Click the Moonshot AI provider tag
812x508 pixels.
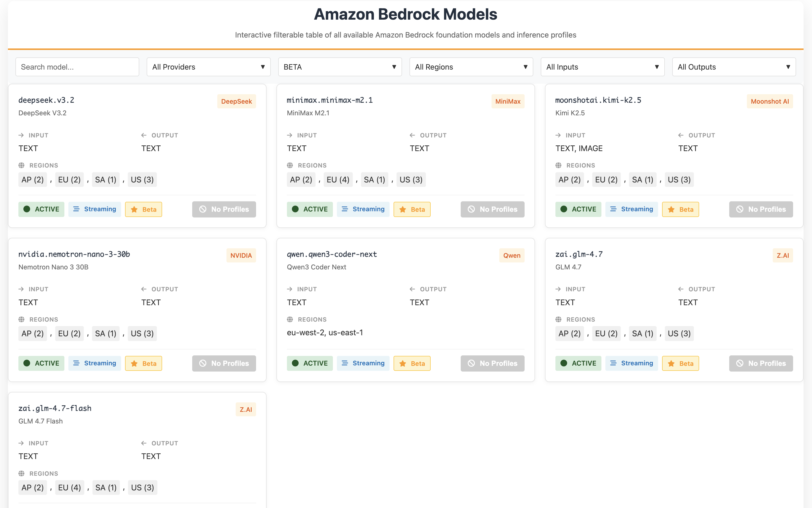coord(770,101)
